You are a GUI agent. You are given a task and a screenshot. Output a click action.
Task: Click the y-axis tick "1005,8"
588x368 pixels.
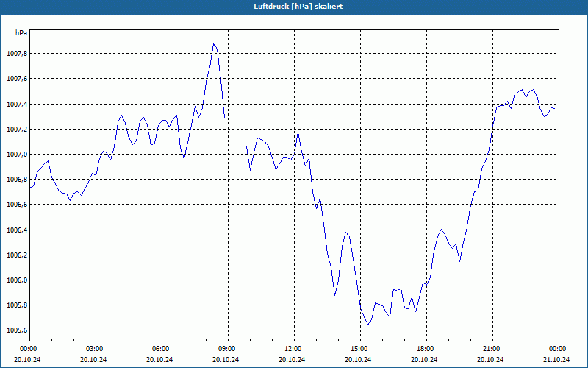pos(17,305)
